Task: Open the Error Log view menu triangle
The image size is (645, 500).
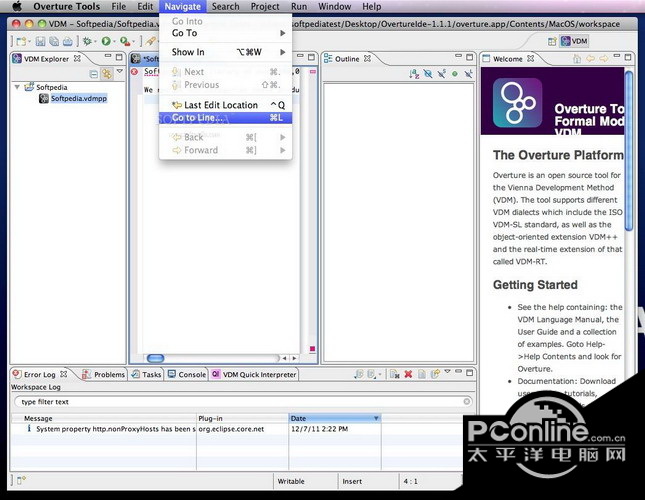Action: point(448,372)
